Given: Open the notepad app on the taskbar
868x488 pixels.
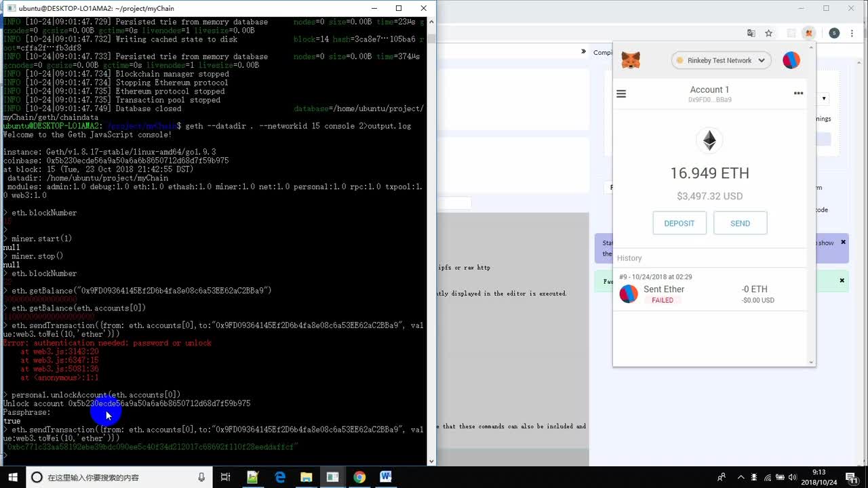Looking at the screenshot, I should point(253,477).
